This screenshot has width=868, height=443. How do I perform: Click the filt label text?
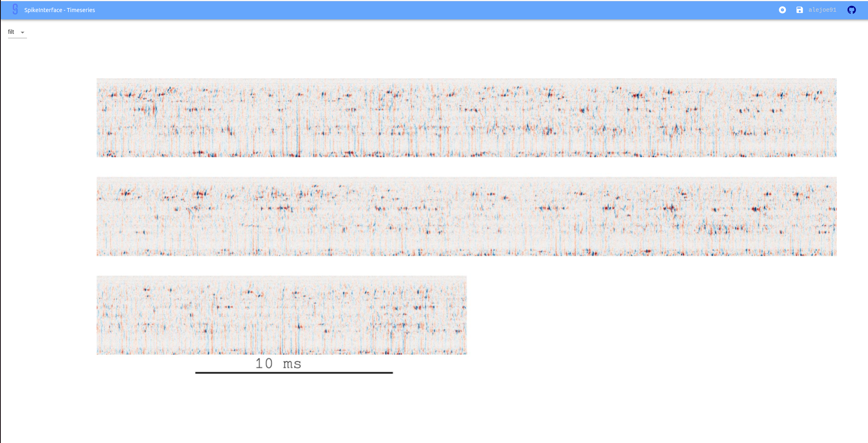coord(10,32)
